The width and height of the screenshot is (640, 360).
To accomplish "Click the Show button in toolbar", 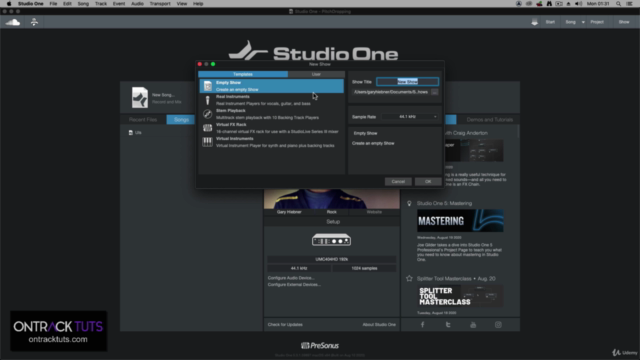I will pos(624,22).
